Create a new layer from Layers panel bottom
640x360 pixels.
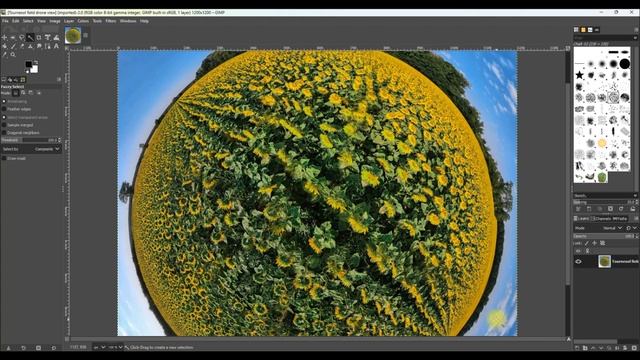(577, 348)
